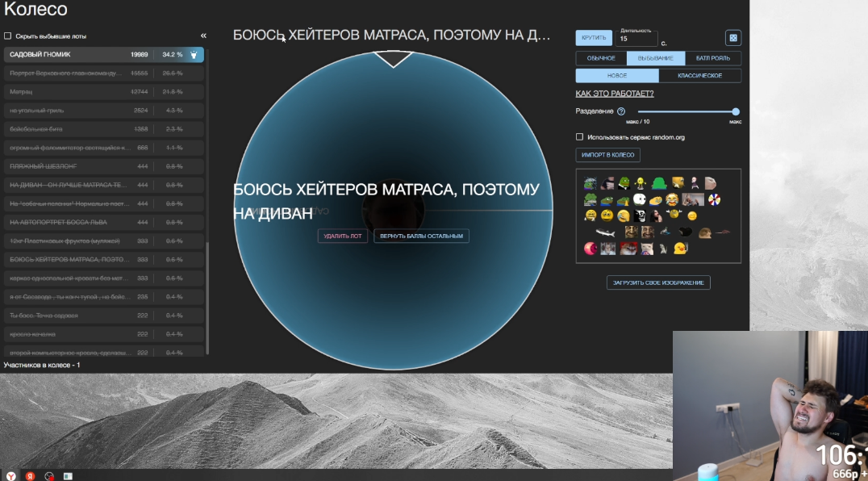The width and height of the screenshot is (868, 481).
Task: Choose the green blob emote
Action: [659, 183]
